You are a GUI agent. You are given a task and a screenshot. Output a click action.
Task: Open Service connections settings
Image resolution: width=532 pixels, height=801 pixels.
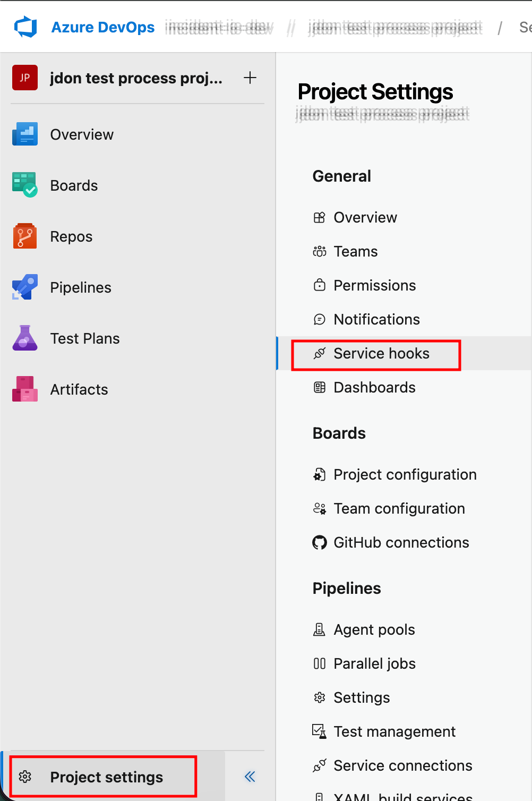click(402, 766)
